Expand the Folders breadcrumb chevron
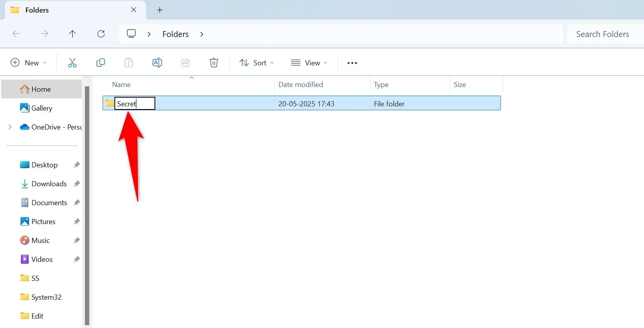This screenshot has width=644, height=328. [x=202, y=34]
